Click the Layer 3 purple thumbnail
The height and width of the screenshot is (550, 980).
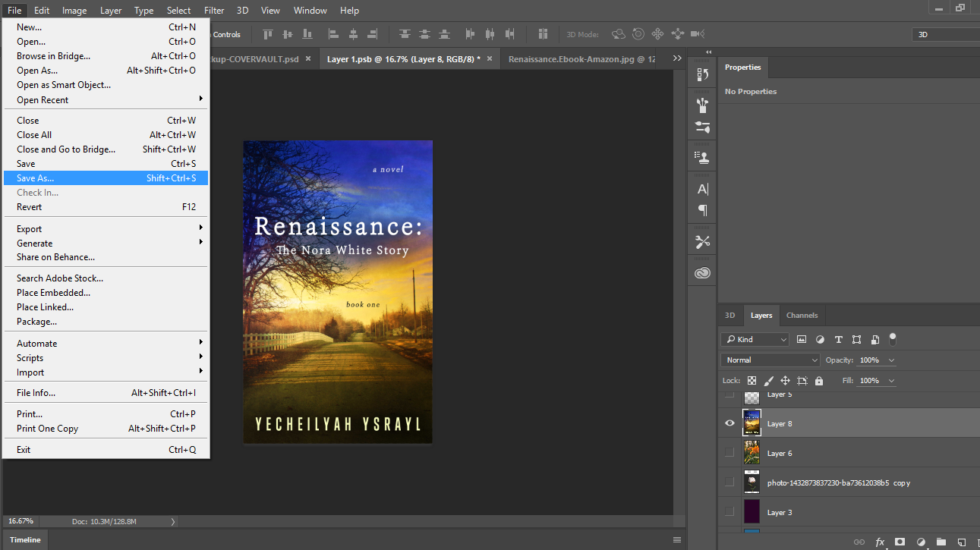coord(752,512)
